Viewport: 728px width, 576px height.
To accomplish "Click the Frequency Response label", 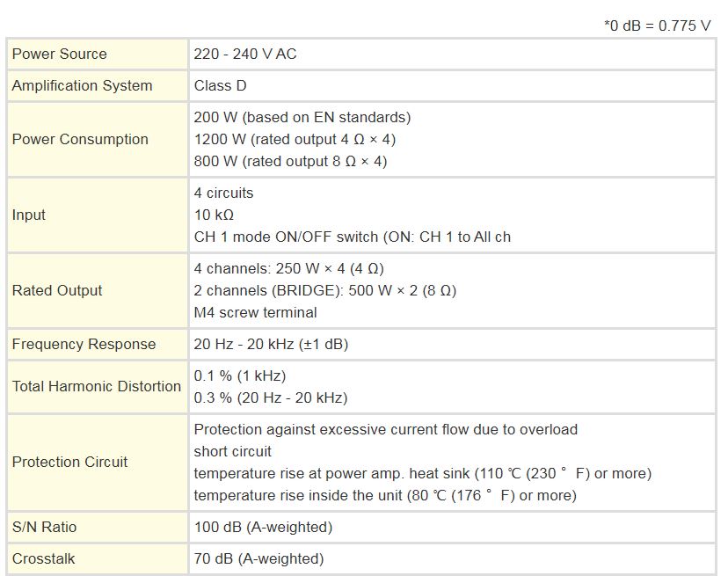I will click(84, 344).
